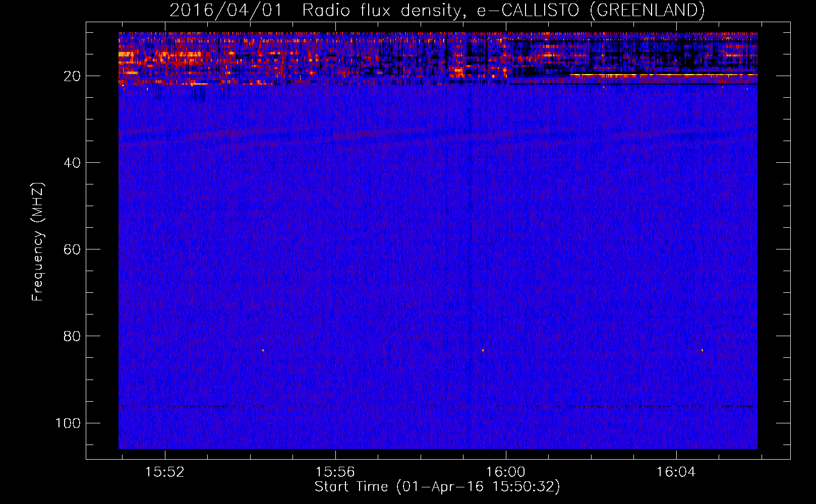Click the 60 MHz frequency tick label
The width and height of the screenshot is (816, 504).
pyautogui.click(x=73, y=249)
